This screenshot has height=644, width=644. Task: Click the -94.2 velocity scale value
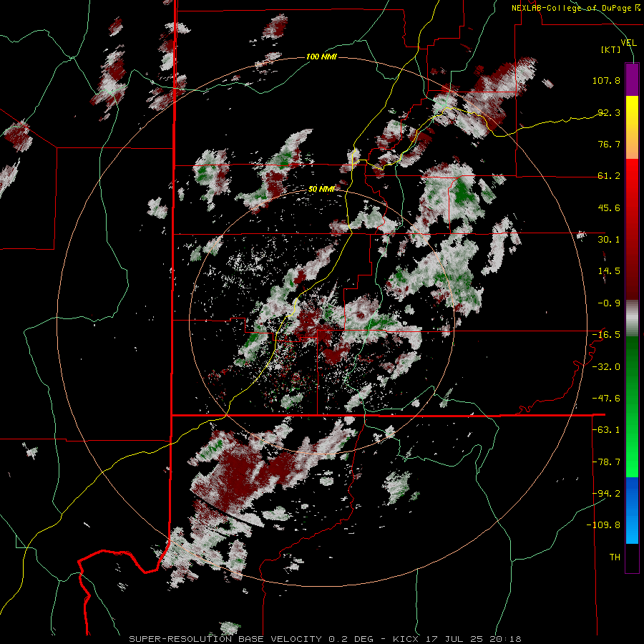(x=606, y=493)
